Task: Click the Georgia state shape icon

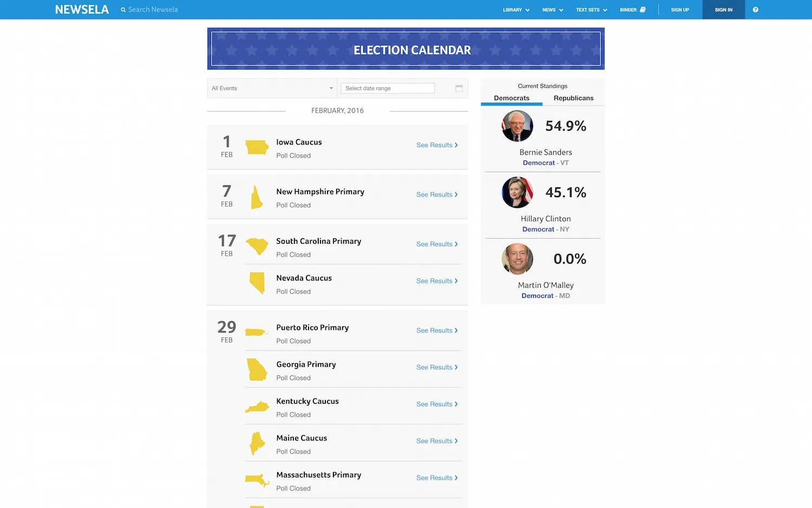Action: pos(257,370)
